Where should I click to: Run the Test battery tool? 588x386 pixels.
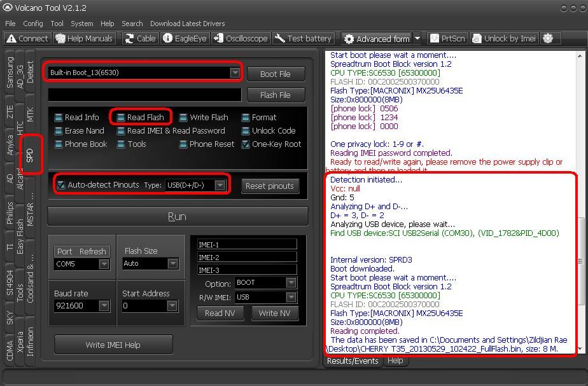click(x=304, y=38)
